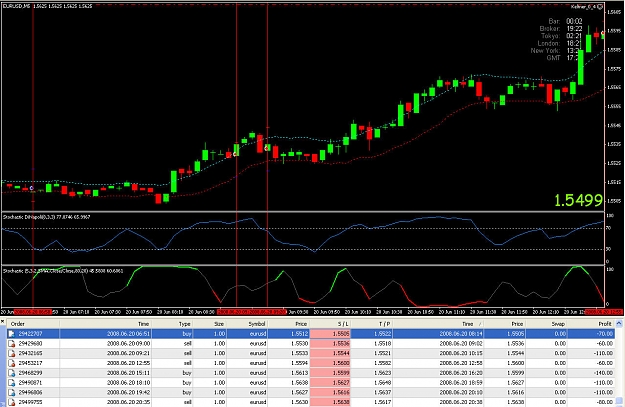The width and height of the screenshot is (625, 407).
Task: Sort by the Size column header
Action: pyautogui.click(x=210, y=324)
